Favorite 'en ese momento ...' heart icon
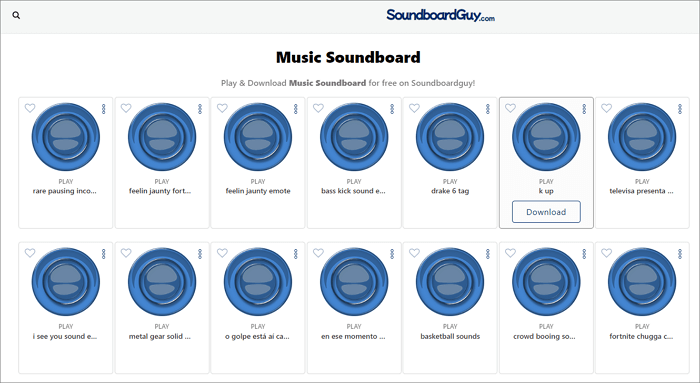This screenshot has height=383, width=700. click(x=318, y=253)
